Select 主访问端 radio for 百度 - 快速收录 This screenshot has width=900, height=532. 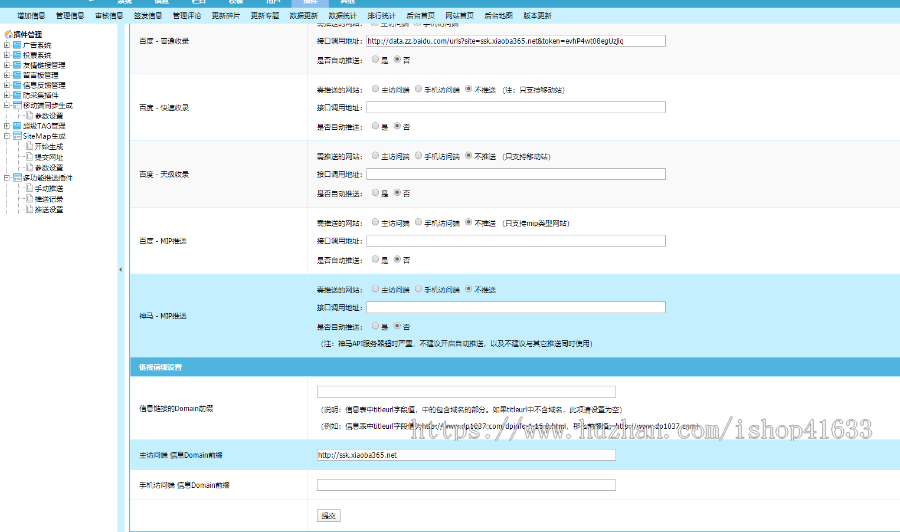pos(375,89)
